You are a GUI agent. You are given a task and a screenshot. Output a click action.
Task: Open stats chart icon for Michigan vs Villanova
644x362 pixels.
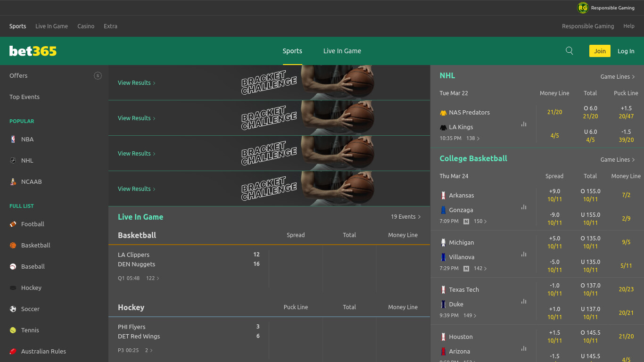[524, 254]
